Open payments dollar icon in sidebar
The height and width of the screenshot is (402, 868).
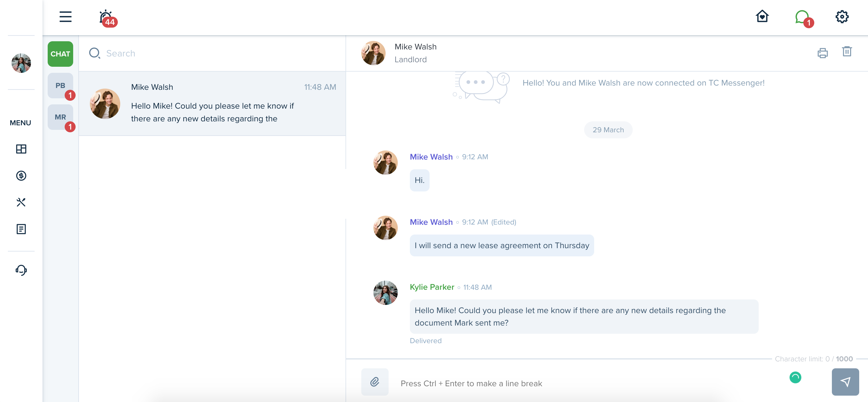pyautogui.click(x=21, y=175)
